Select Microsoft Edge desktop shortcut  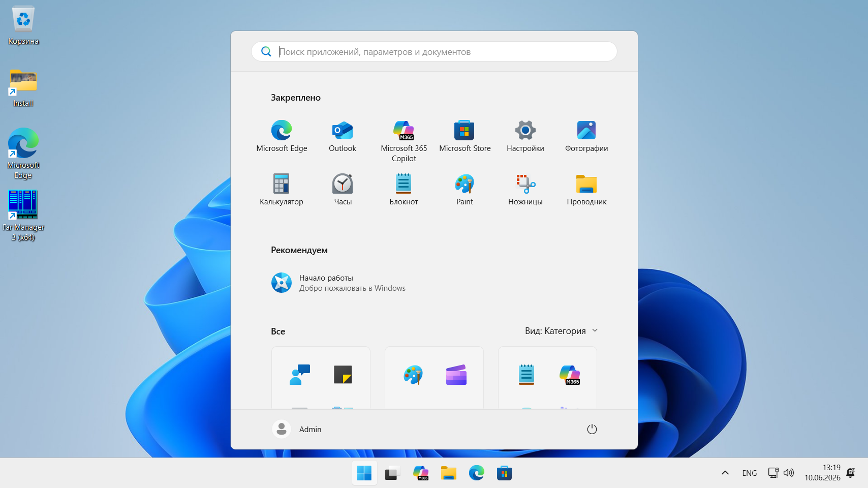(x=23, y=154)
